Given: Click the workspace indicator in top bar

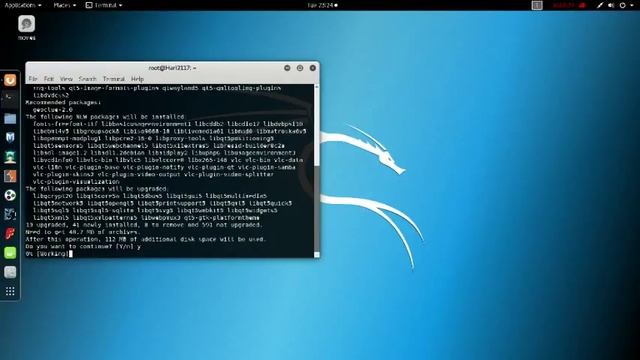Looking at the screenshot, I should [x=537, y=5].
